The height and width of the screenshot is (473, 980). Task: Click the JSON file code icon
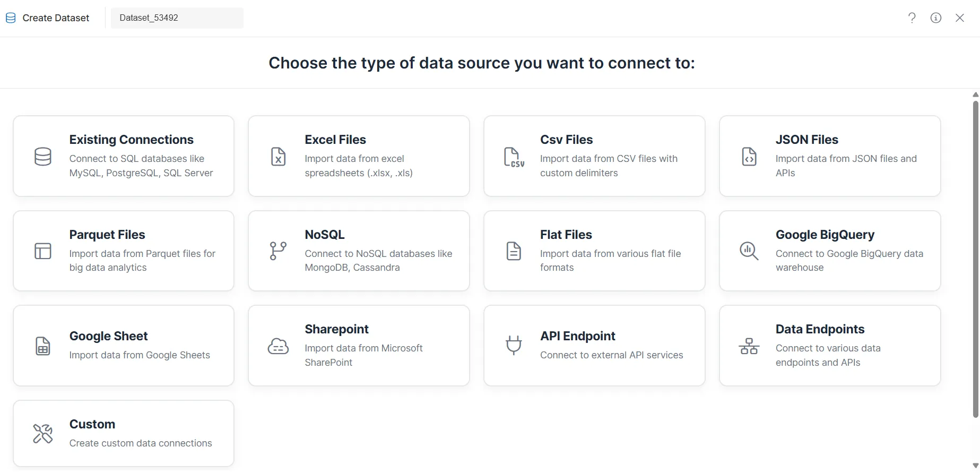tap(749, 157)
